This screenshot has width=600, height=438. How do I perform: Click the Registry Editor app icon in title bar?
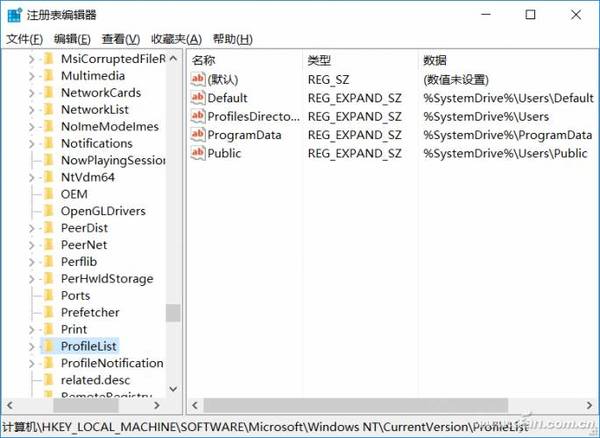tap(14, 15)
